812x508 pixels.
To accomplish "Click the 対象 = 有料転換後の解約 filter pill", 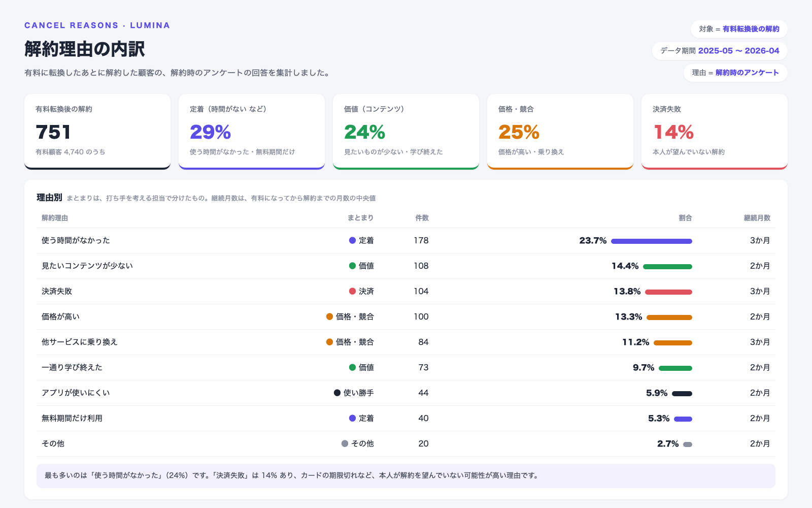I will (x=739, y=29).
